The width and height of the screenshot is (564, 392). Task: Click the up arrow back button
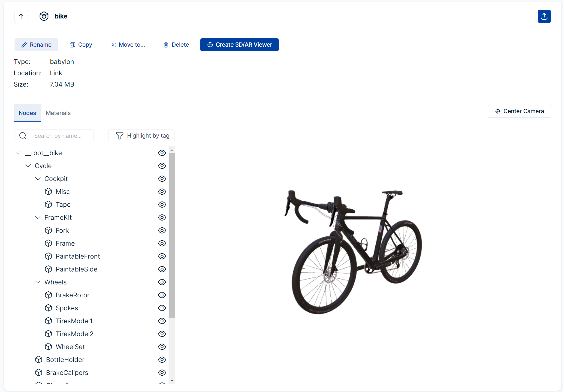tap(21, 16)
